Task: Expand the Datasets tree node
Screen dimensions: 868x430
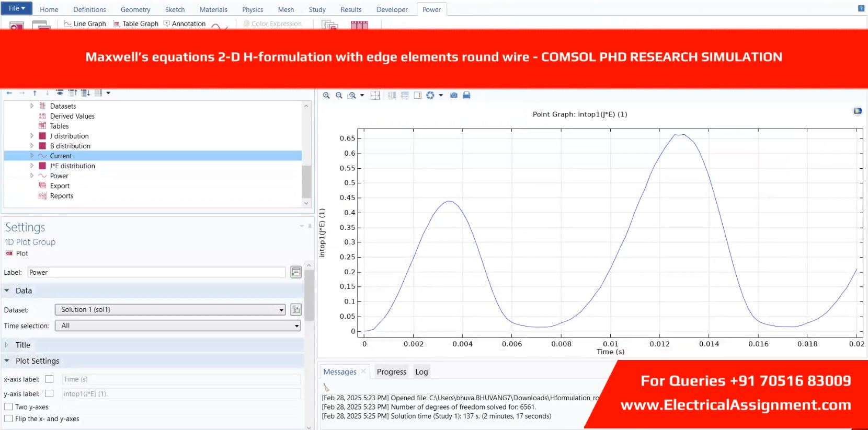Action: coord(32,106)
